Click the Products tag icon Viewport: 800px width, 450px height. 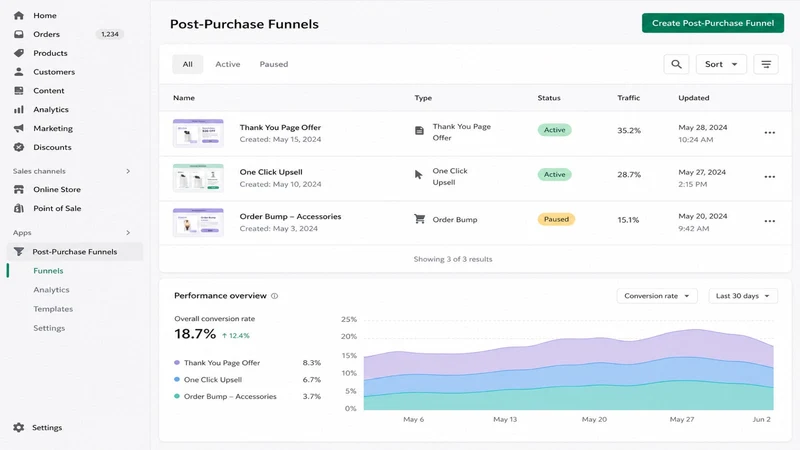click(x=19, y=53)
